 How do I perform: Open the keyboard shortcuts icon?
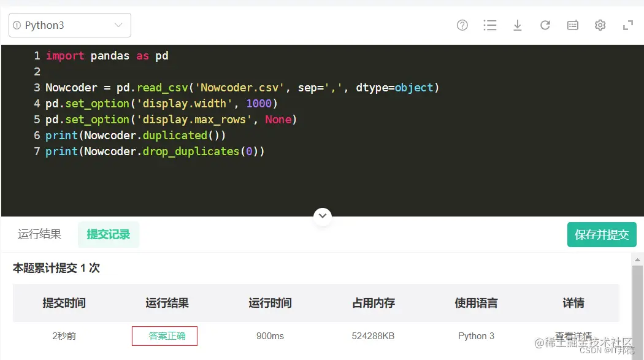tap(572, 25)
